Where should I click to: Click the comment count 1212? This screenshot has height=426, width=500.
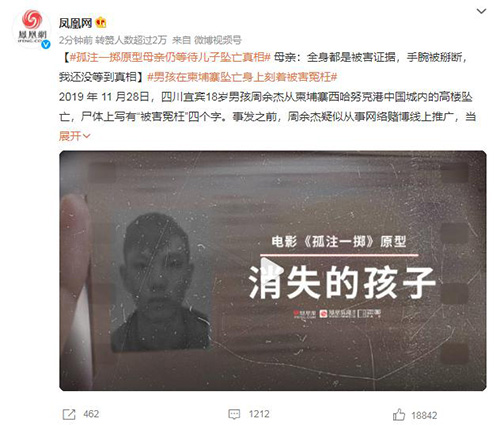[x=259, y=414]
